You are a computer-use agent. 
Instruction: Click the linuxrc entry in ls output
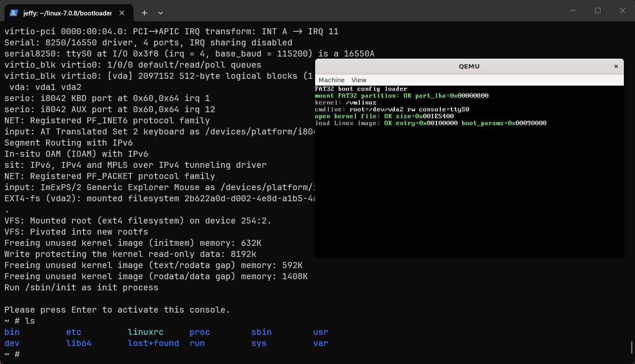tap(146, 332)
